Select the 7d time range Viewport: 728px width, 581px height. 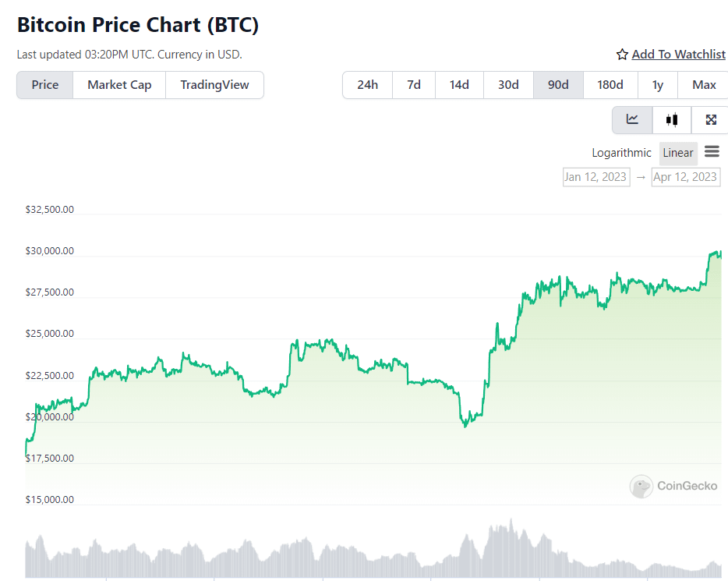click(414, 85)
